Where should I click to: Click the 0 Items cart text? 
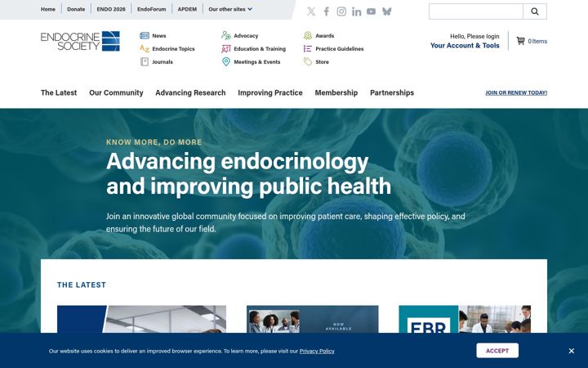537,42
